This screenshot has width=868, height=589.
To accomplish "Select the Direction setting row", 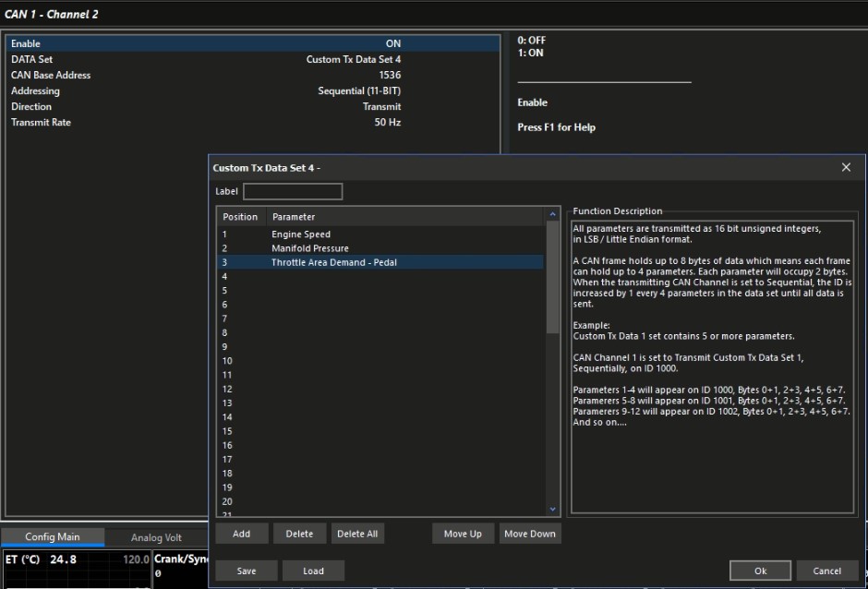I will (x=252, y=106).
